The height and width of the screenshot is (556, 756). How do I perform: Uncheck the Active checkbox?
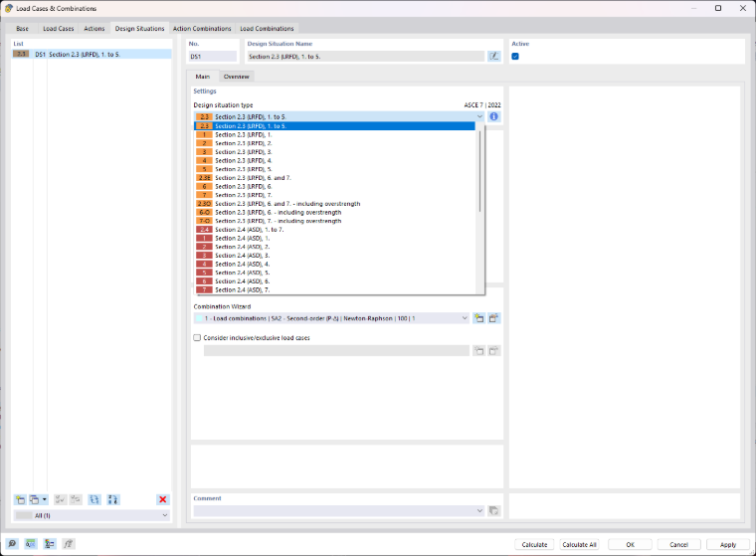coord(515,57)
